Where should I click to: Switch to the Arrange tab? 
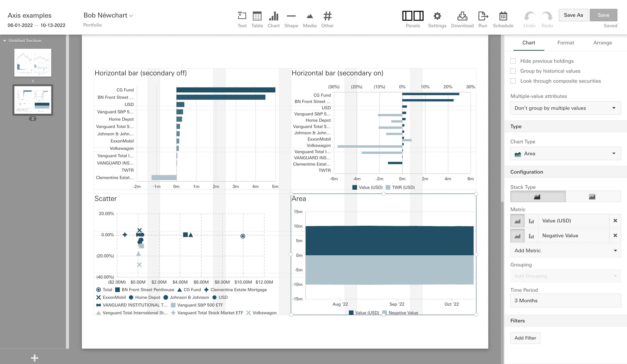pyautogui.click(x=602, y=43)
